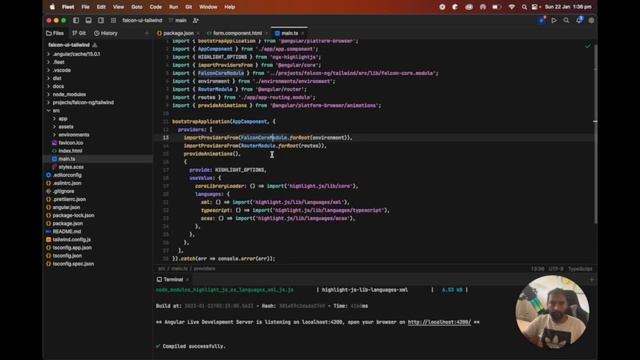The image size is (640, 360).
Task: Open tsconfig.app.json in file tree
Action: 72,248
